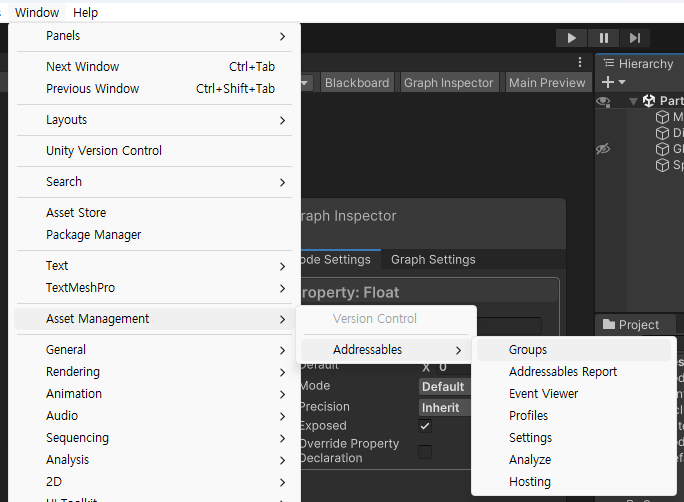The width and height of the screenshot is (684, 502).
Task: Expand the Sequencing submenu
Action: 154,438
